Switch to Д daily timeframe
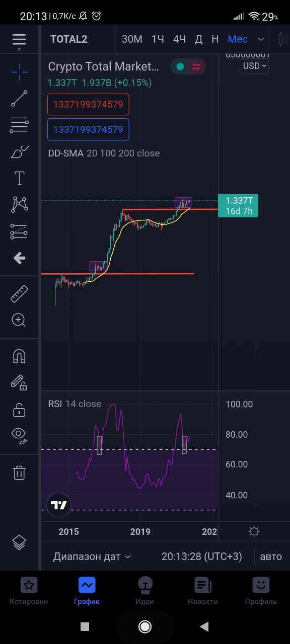290x644 pixels. pyautogui.click(x=199, y=39)
